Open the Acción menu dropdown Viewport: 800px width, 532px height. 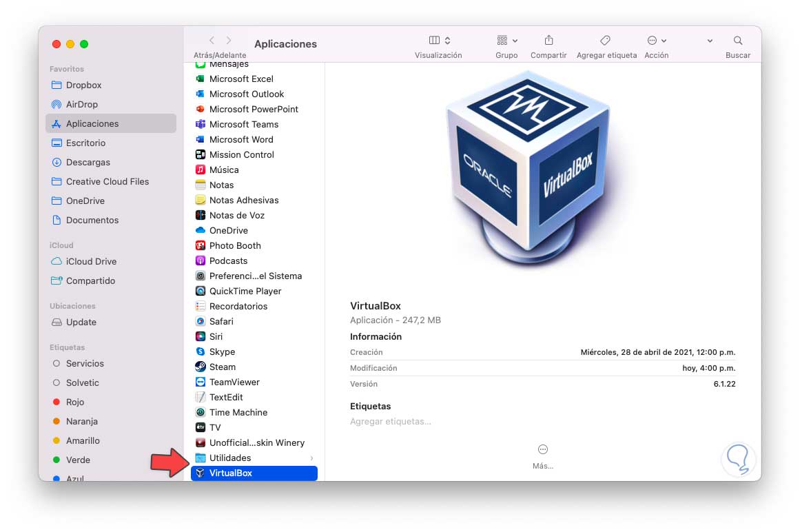pyautogui.click(x=657, y=40)
